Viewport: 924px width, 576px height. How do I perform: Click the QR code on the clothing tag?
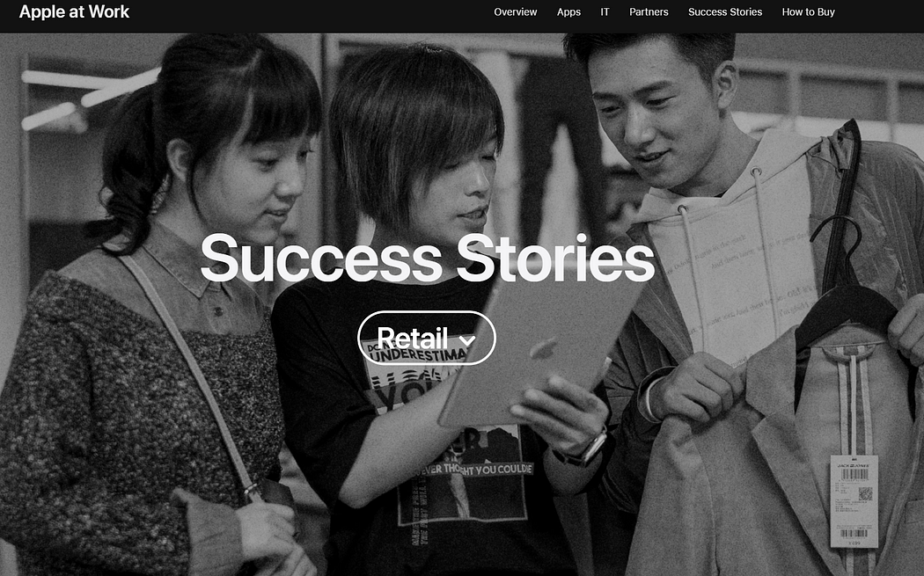[x=865, y=493]
